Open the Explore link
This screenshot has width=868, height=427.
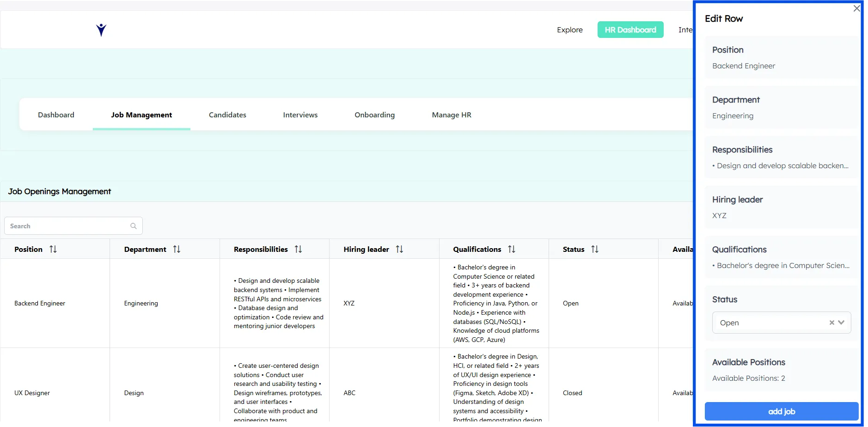click(x=569, y=30)
